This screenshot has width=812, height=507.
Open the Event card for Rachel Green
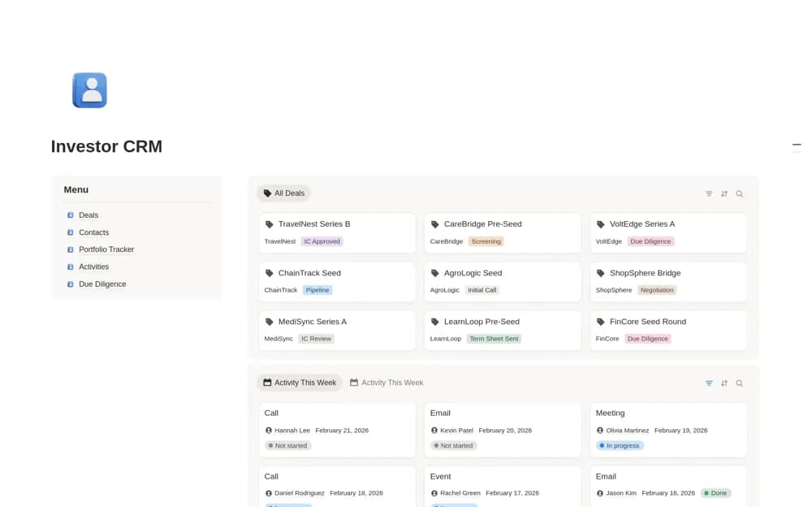503,487
